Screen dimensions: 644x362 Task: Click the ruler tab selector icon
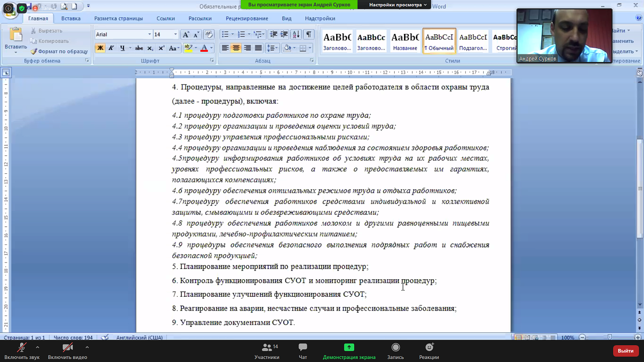pyautogui.click(x=6, y=72)
